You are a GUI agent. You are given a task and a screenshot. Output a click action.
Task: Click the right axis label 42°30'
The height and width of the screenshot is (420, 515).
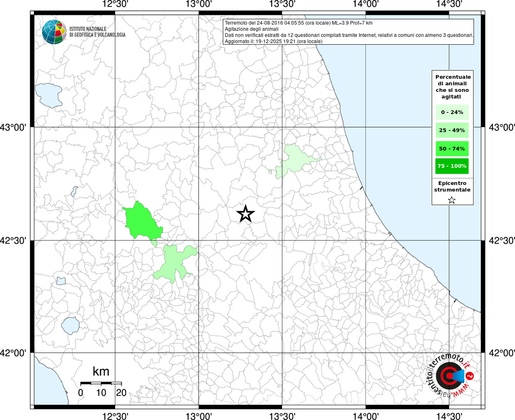(x=501, y=241)
